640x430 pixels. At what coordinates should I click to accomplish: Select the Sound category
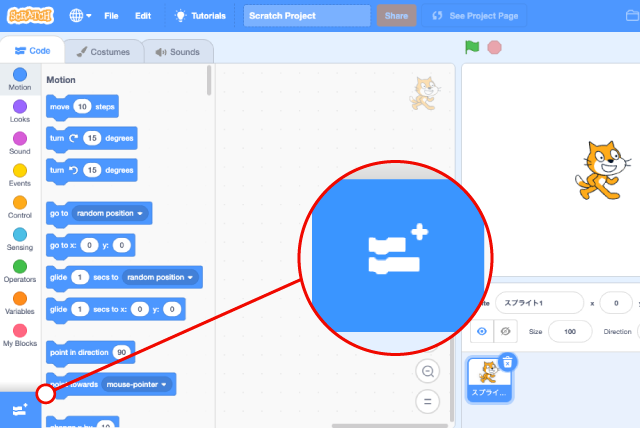coord(20,143)
